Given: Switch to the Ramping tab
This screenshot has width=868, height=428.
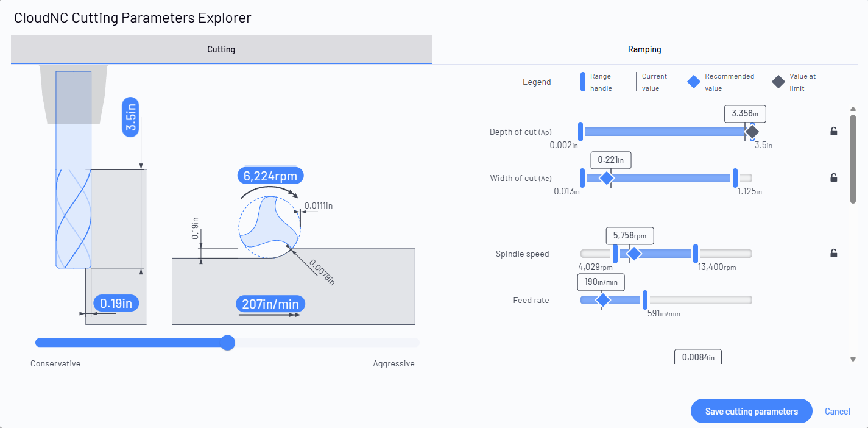Looking at the screenshot, I should pyautogui.click(x=644, y=49).
